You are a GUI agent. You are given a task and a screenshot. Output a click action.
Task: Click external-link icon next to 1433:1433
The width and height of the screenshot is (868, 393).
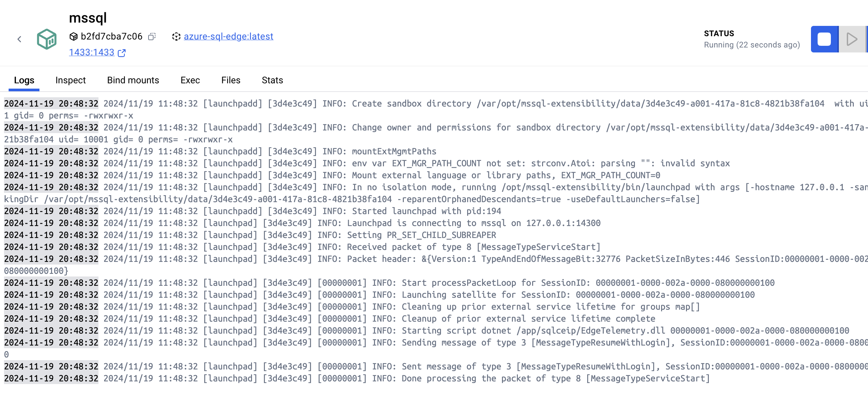[122, 53]
